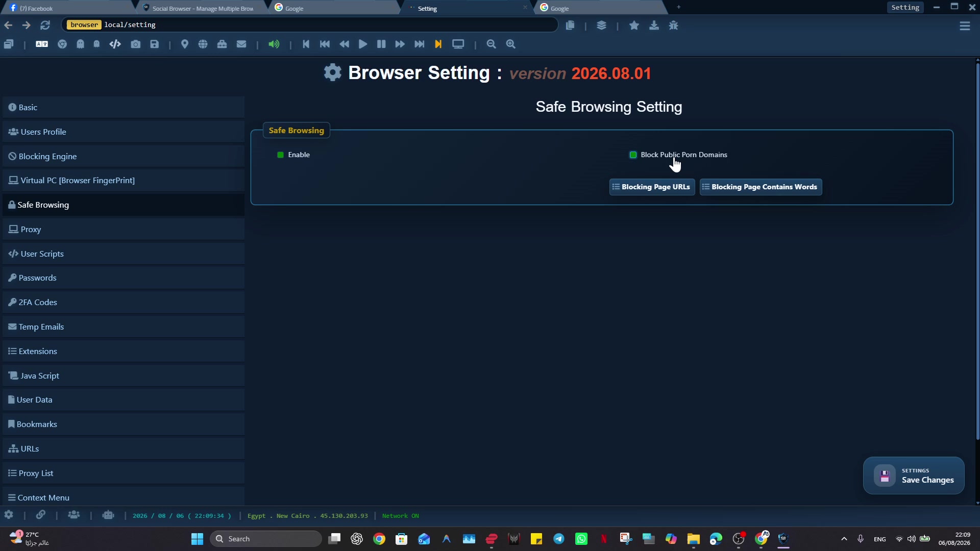Click the layers stack icon in top bar
The image size is (980, 551).
coord(601,25)
